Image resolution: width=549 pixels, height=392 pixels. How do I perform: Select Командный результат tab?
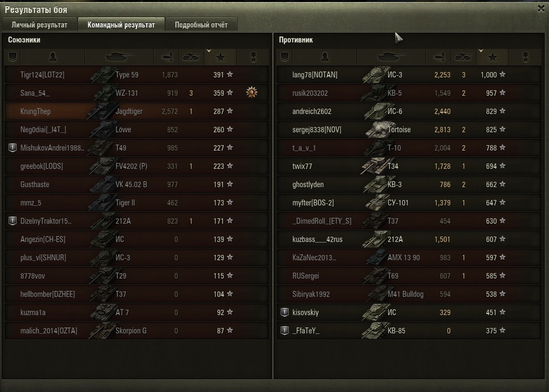pos(121,25)
